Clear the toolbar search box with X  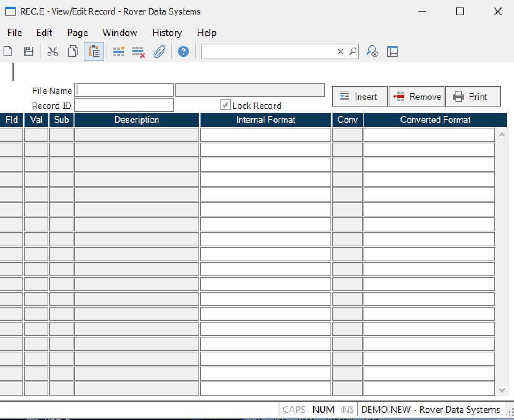(341, 51)
